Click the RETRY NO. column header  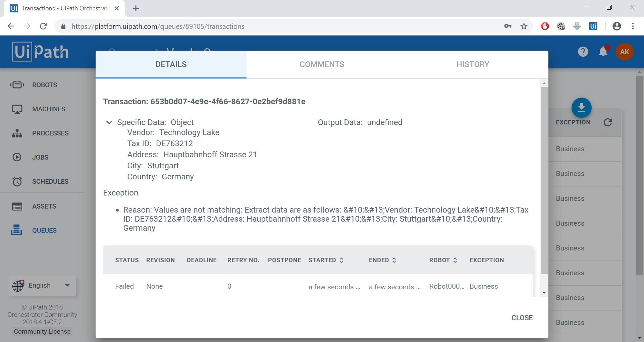pos(243,260)
